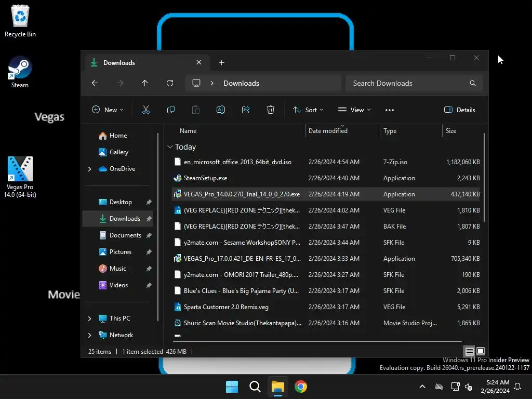Click the file list vertical scrollbar
The width and height of the screenshot is (532, 399).
pyautogui.click(x=484, y=178)
